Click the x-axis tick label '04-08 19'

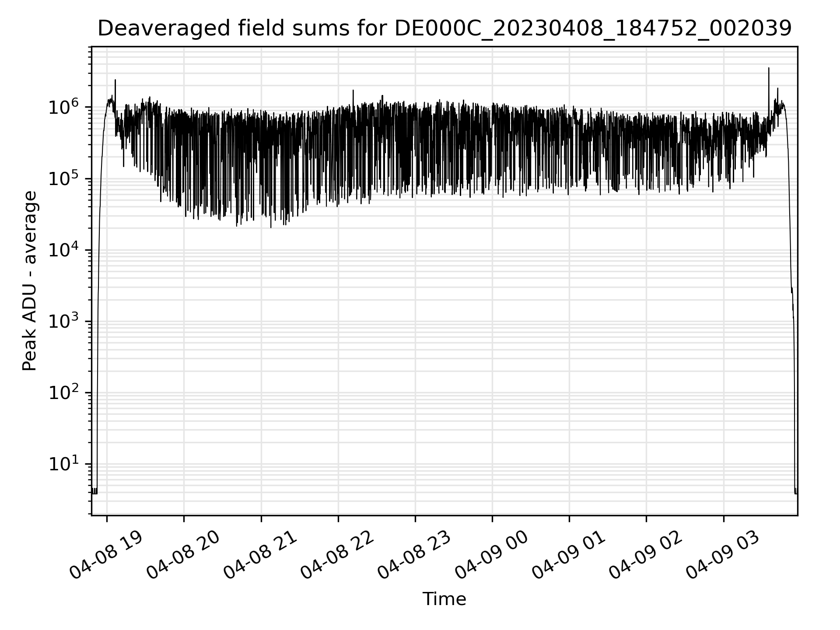(x=106, y=556)
